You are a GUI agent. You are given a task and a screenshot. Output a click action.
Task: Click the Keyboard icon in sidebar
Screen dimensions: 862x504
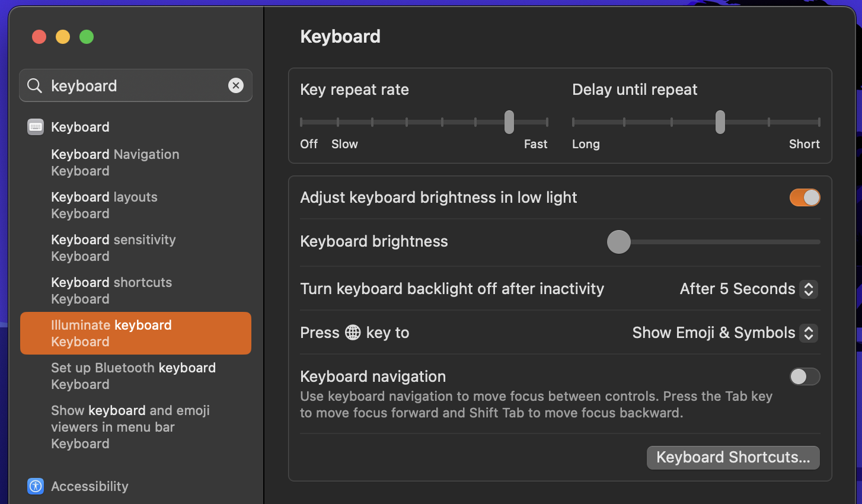coord(36,127)
